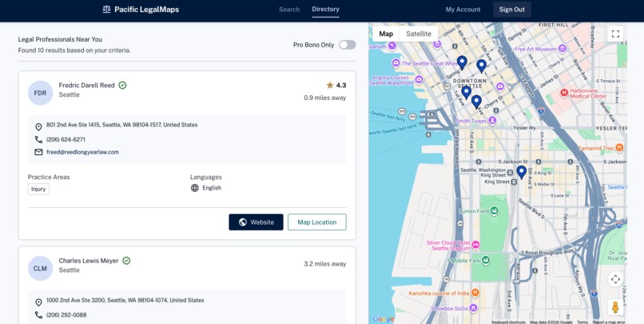Click verified badge next to Charles Lewis Meyer

[x=126, y=261]
